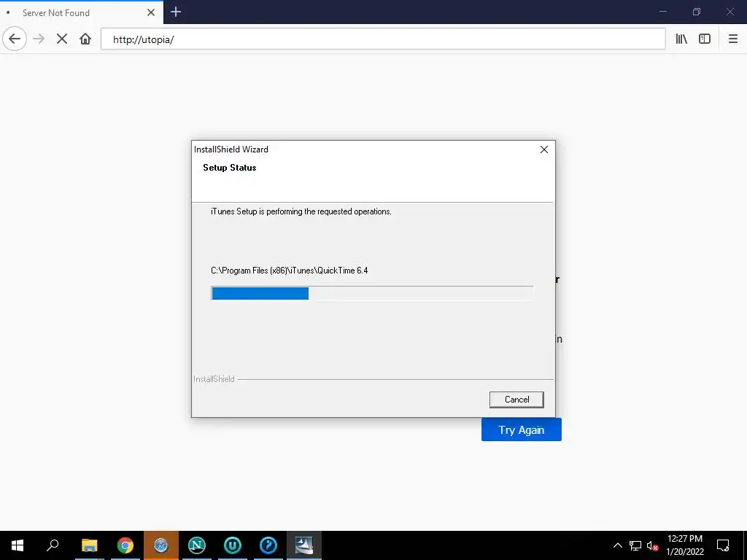
Task: Switch to the Safari compass taskbar icon
Action: point(161,545)
